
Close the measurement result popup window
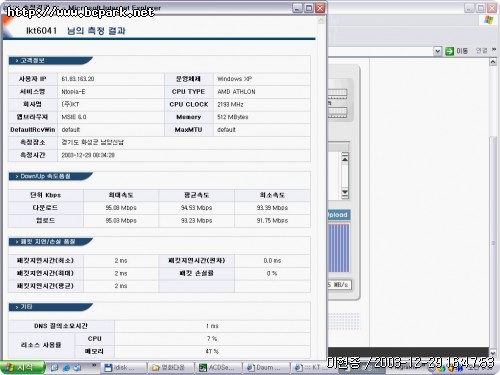tap(320, 8)
